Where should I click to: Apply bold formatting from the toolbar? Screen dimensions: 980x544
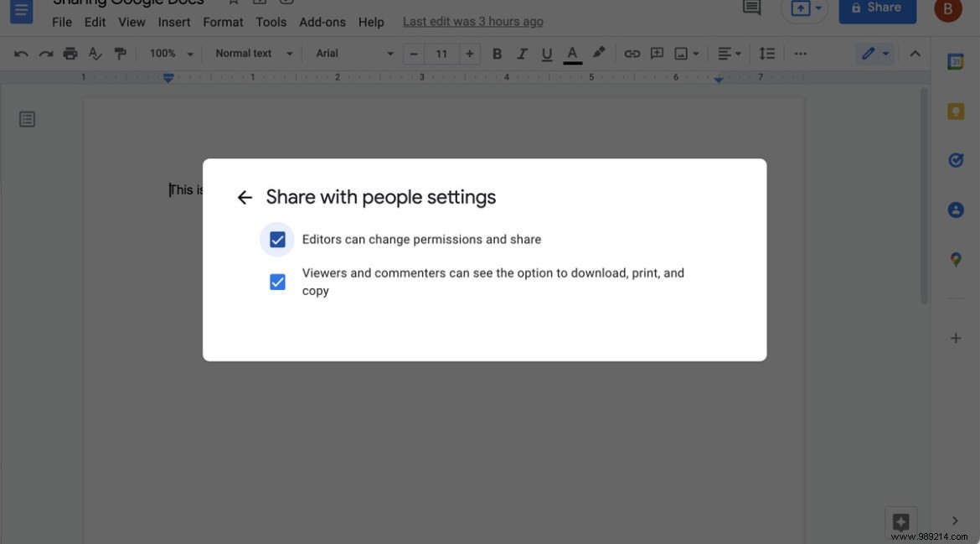[x=497, y=53]
